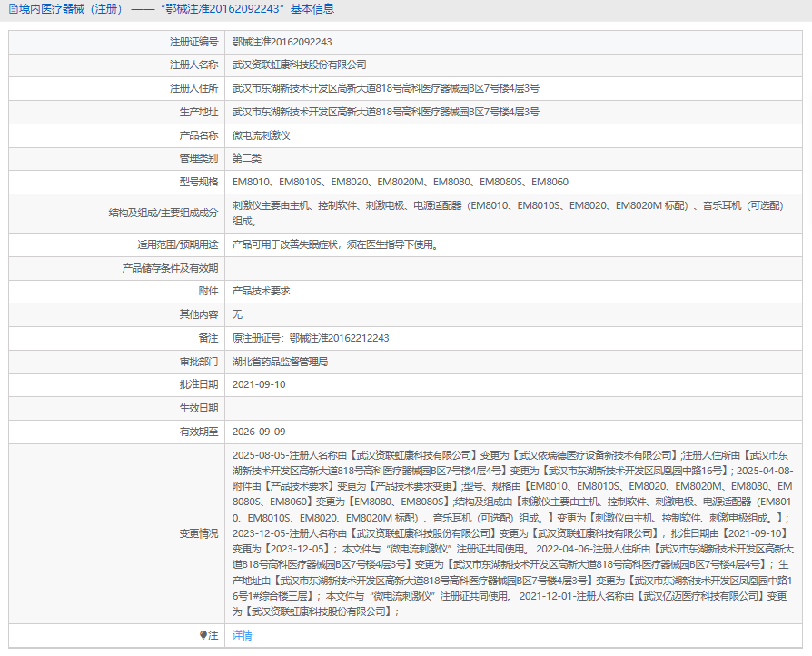Click the 附件 label
812x656 pixels.
pos(208,292)
